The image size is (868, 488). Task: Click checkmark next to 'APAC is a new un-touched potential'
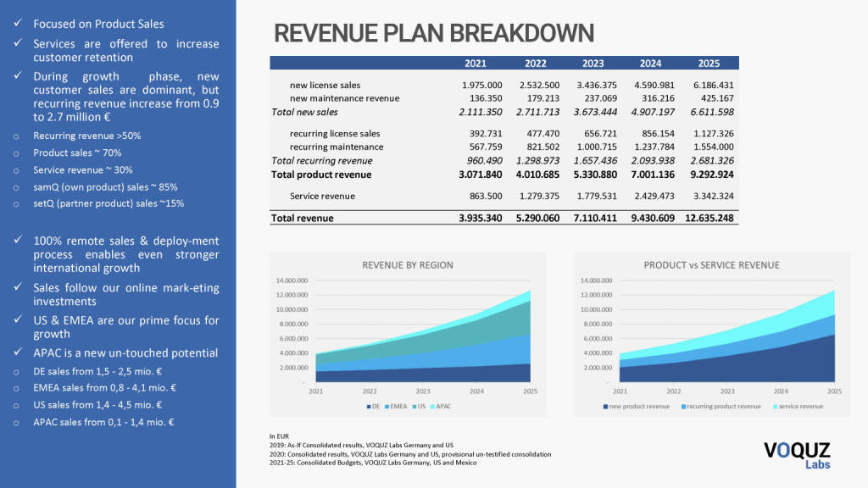click(18, 352)
